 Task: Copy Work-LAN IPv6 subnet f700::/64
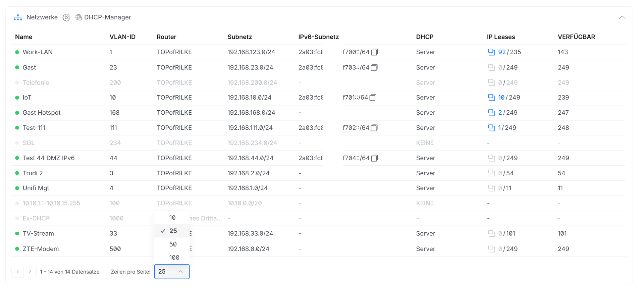[x=374, y=52]
